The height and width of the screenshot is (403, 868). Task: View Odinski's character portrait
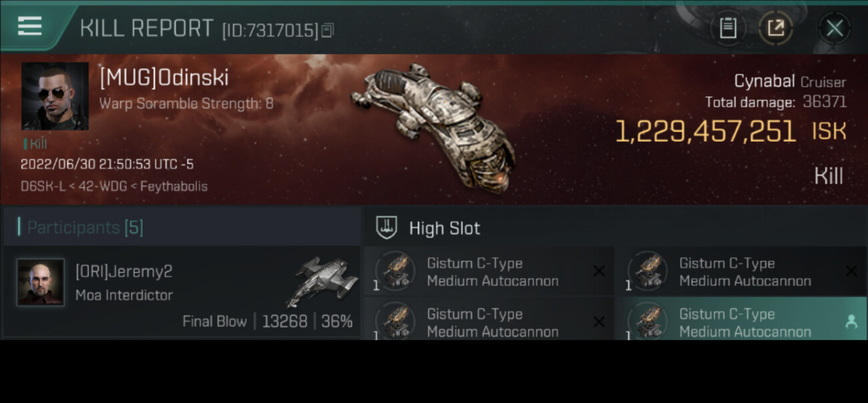click(x=55, y=96)
